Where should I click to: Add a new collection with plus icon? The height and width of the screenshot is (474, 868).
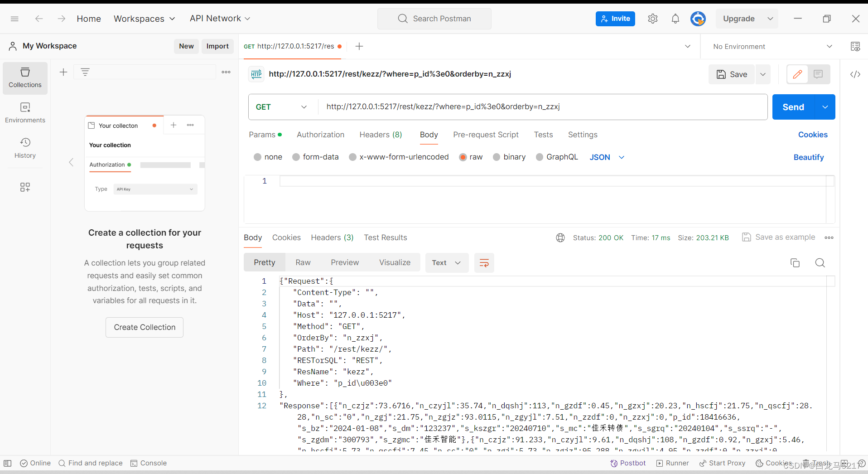[x=63, y=72]
